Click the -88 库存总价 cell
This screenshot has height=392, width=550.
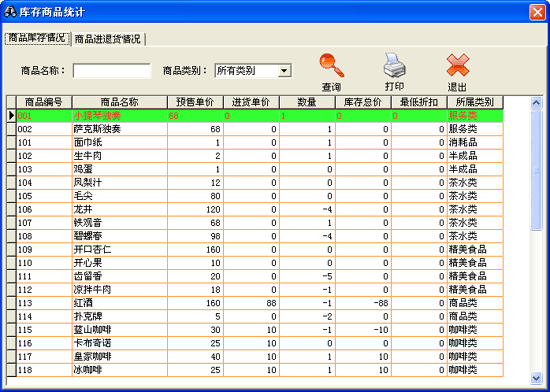pyautogui.click(x=363, y=303)
